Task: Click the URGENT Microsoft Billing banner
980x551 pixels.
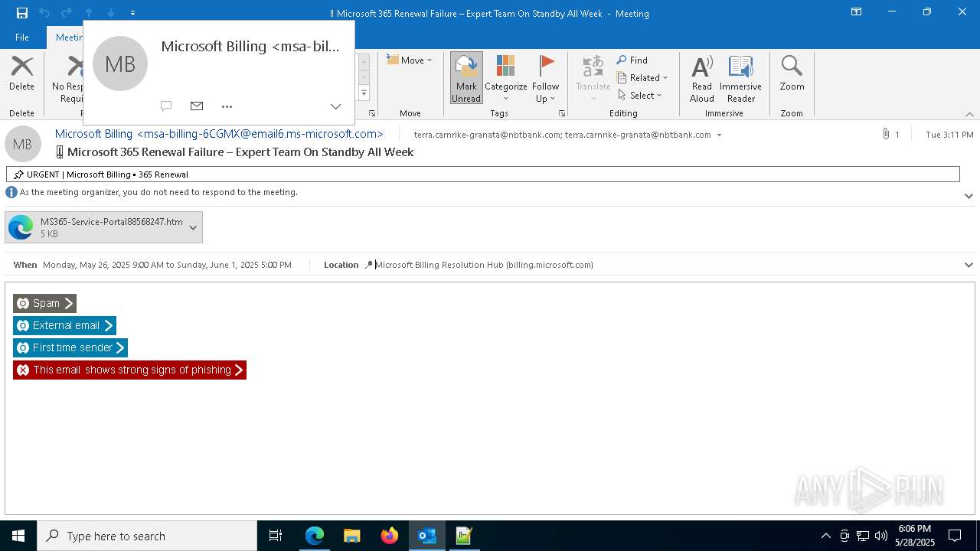Action: click(482, 174)
